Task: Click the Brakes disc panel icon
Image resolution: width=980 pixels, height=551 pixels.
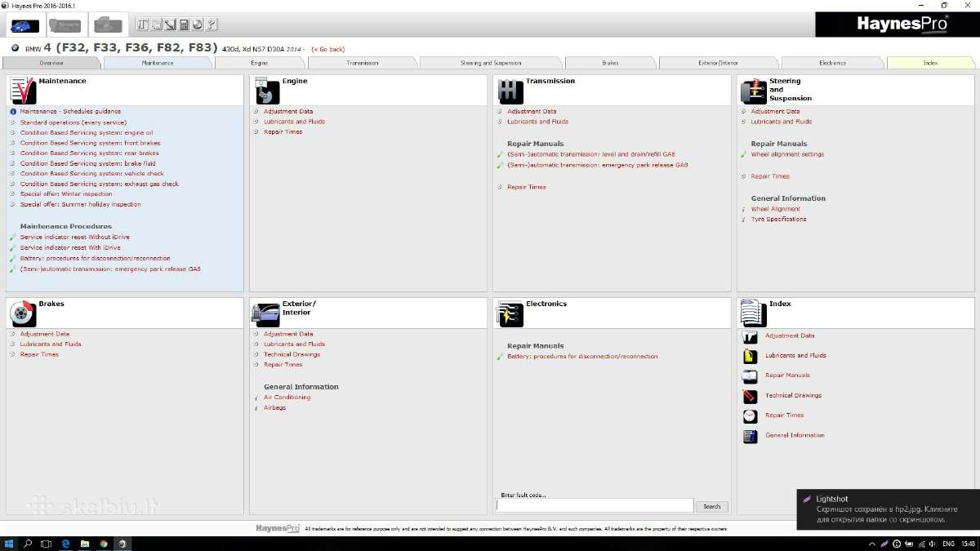Action: [x=23, y=313]
